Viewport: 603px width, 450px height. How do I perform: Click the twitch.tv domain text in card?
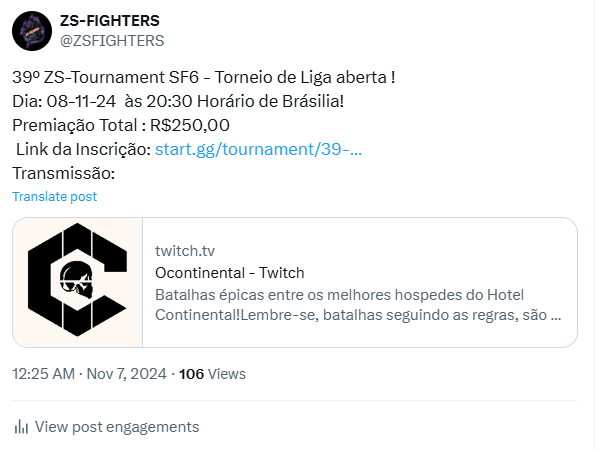pos(184,250)
